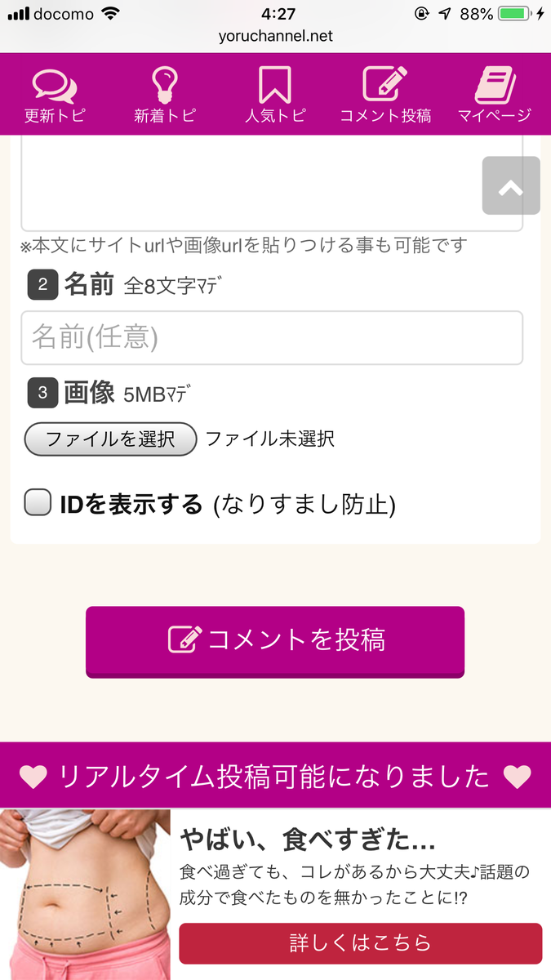Screen dimensions: 551x980
Task: Submit with the コメントを投稿 button
Action: pyautogui.click(x=275, y=640)
